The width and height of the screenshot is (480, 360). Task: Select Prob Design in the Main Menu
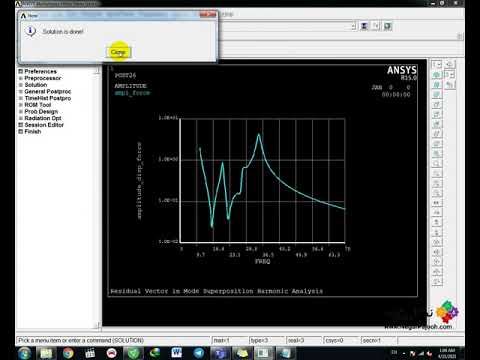(41, 111)
